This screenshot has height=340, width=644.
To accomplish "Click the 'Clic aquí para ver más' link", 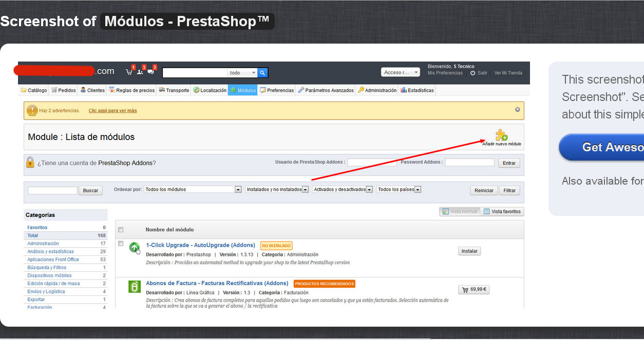I will click(113, 111).
